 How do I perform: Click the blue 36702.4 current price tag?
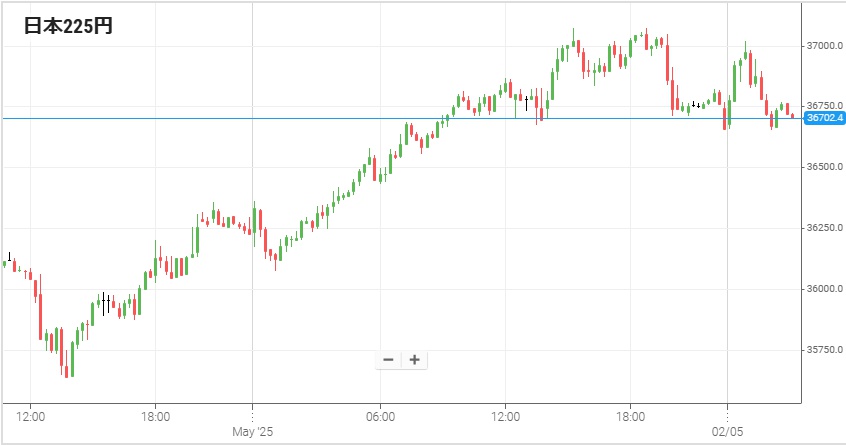tap(824, 118)
